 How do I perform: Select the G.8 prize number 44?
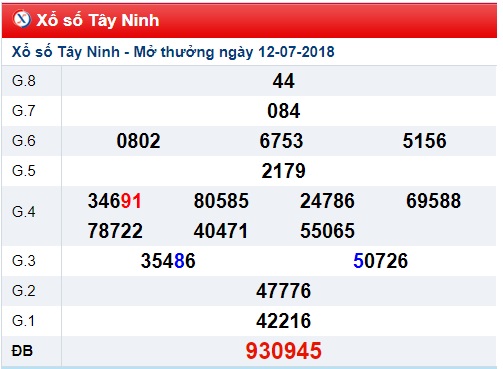[283, 81]
